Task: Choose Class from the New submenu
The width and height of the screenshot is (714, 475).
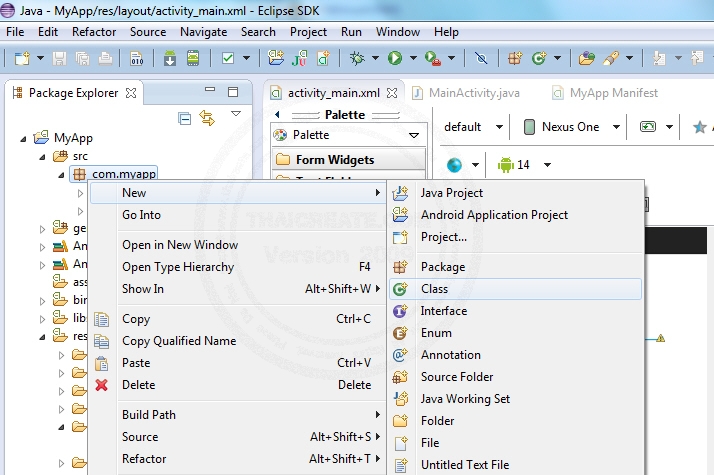Action: tap(515, 289)
